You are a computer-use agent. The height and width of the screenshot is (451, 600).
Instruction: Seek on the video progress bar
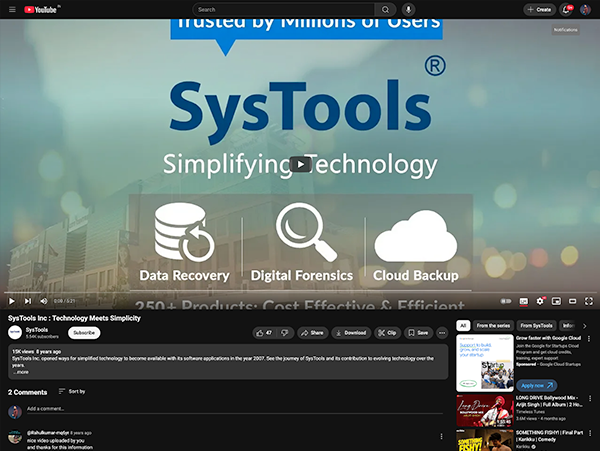(300, 293)
